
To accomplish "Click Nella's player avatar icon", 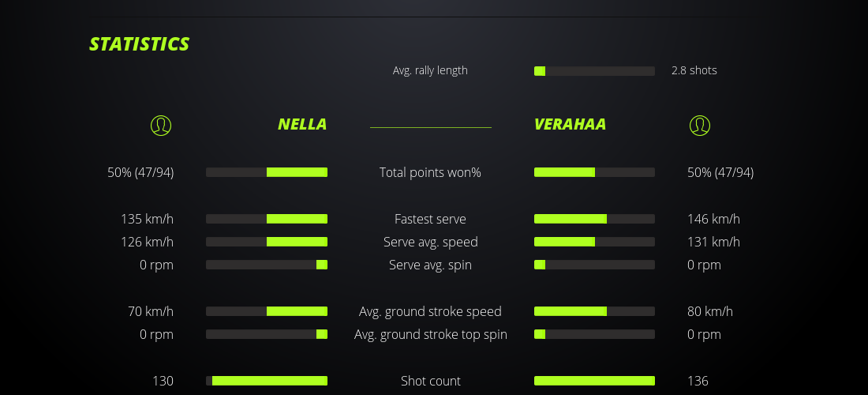I will coord(161,125).
